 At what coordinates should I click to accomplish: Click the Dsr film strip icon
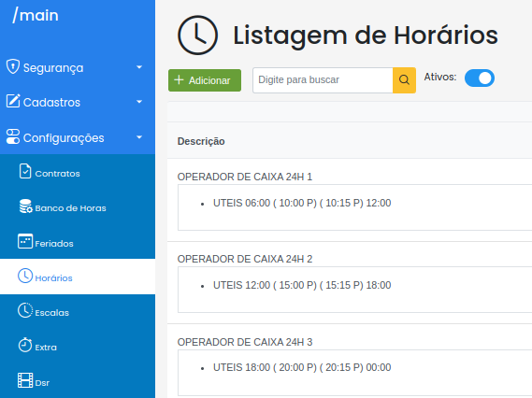(x=25, y=380)
